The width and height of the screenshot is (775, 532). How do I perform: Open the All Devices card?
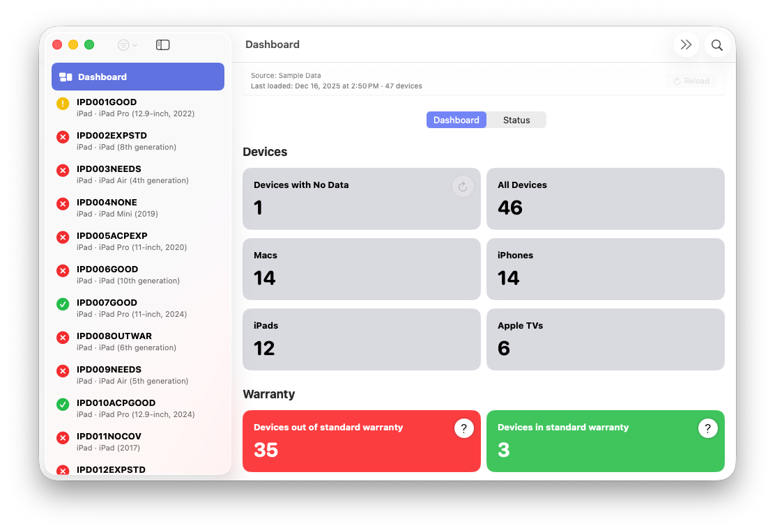click(605, 198)
